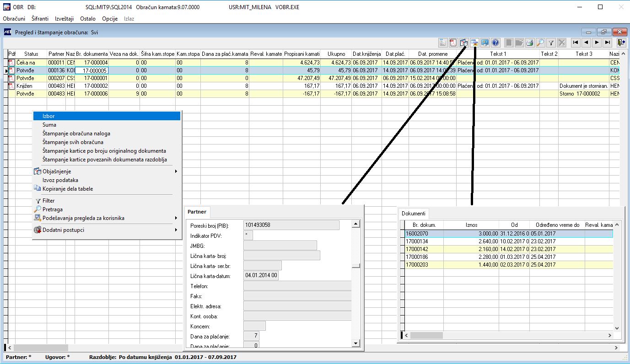Jump to the first record
The height and width of the screenshot is (364, 630).
coord(576,43)
